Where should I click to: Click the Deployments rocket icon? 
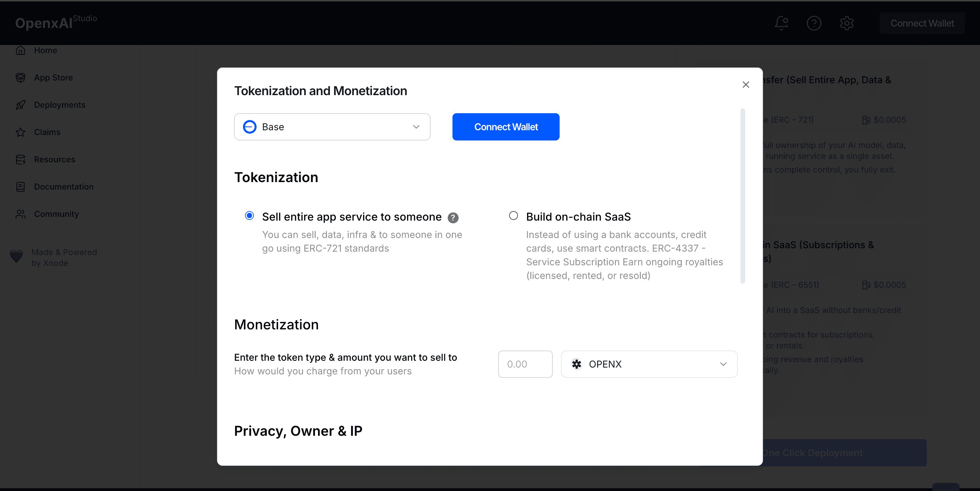[20, 105]
